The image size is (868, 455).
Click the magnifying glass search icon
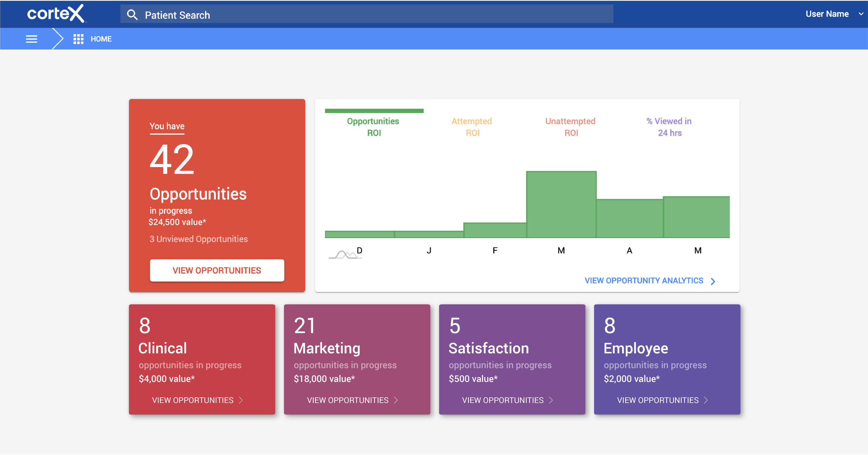(x=132, y=14)
